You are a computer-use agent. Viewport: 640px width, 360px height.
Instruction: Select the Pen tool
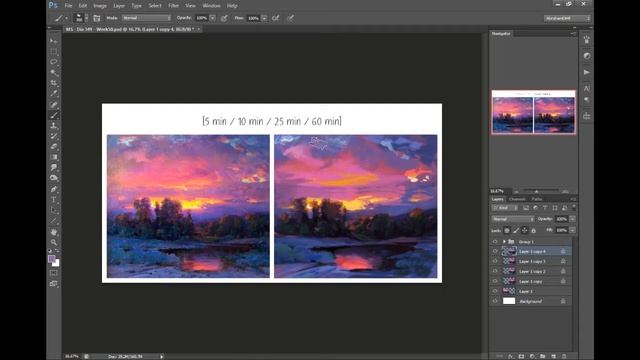tap(53, 189)
